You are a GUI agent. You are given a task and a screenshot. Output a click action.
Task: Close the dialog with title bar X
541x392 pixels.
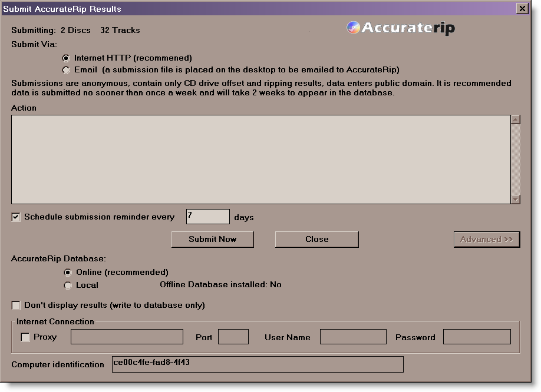pos(522,8)
